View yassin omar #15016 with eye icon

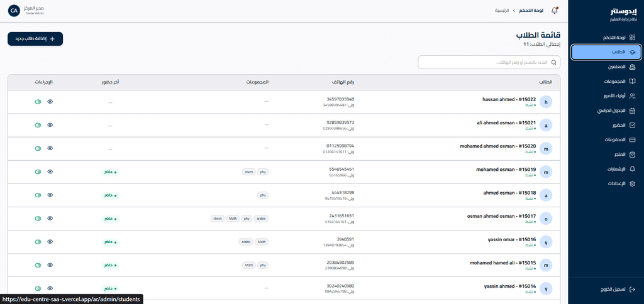click(50, 242)
